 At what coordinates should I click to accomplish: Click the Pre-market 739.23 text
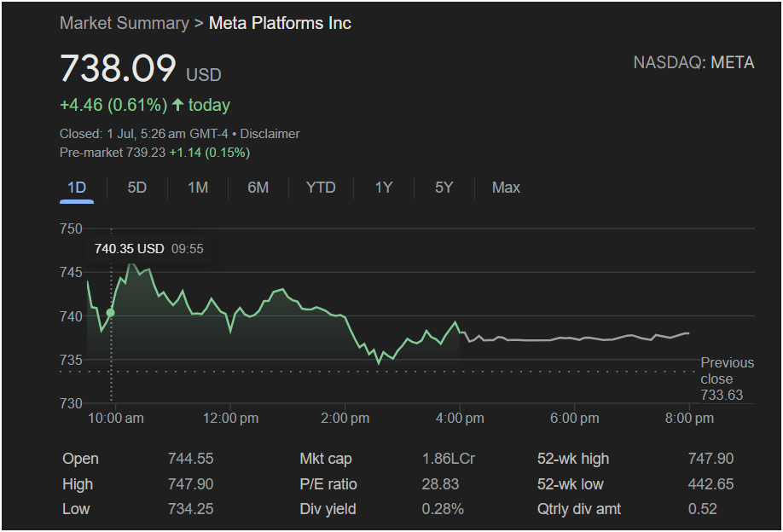point(113,153)
